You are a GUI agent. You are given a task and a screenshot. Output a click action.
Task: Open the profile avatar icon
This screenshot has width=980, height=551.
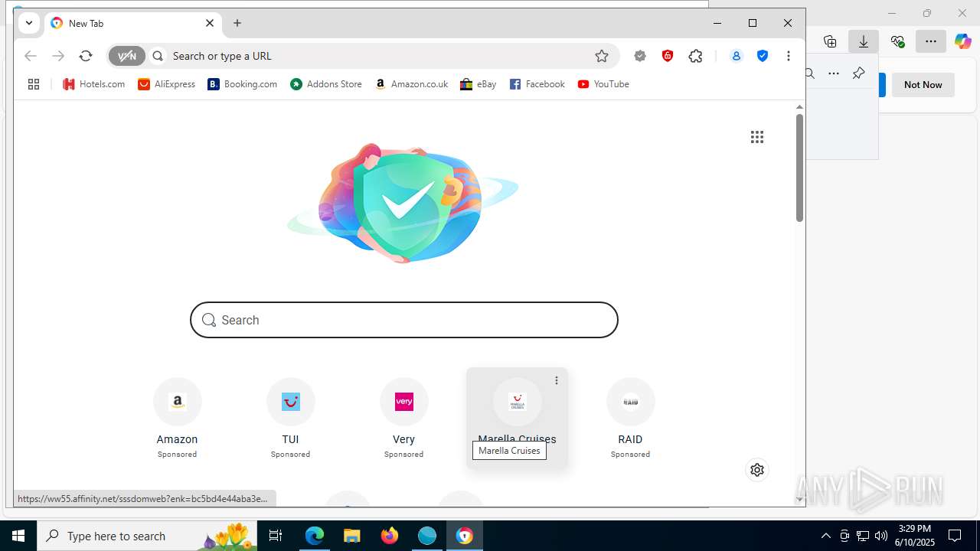point(736,56)
